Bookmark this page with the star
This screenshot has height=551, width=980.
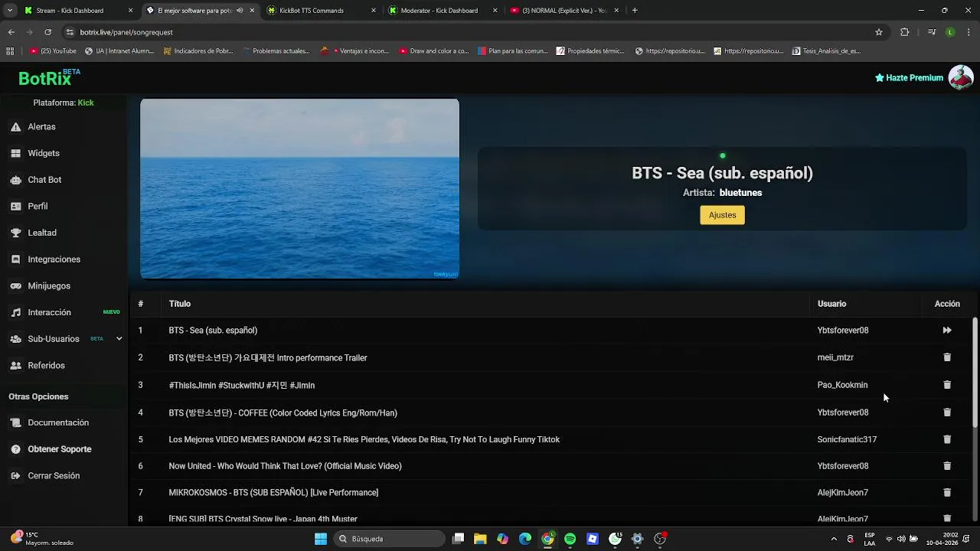click(879, 32)
